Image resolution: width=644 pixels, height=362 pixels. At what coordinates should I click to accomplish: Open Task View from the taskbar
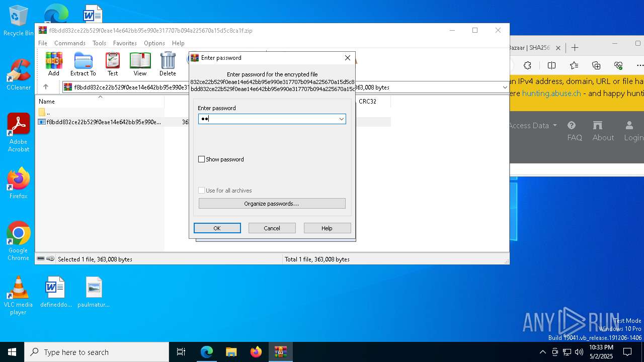(x=181, y=352)
